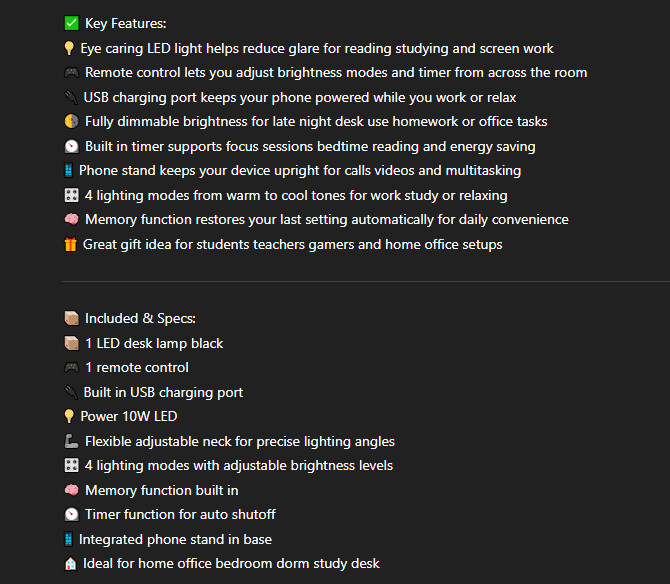
Task: Click the phone icon beside Phone stand keeps
Action: tap(68, 171)
